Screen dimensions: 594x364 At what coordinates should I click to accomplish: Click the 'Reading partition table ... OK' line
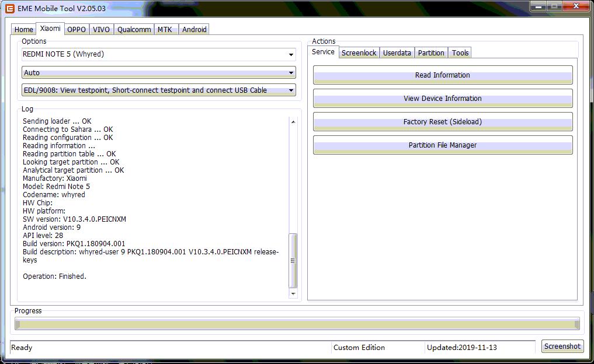click(70, 154)
